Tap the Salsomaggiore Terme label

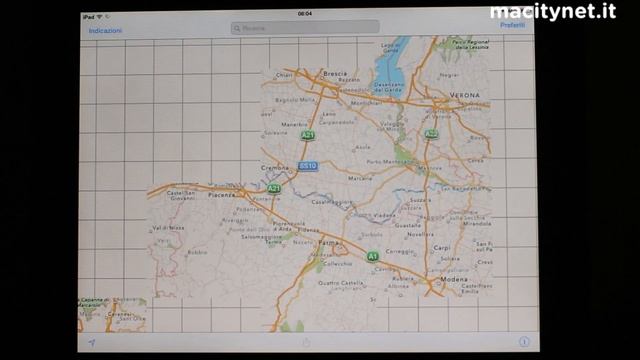(x=262, y=239)
